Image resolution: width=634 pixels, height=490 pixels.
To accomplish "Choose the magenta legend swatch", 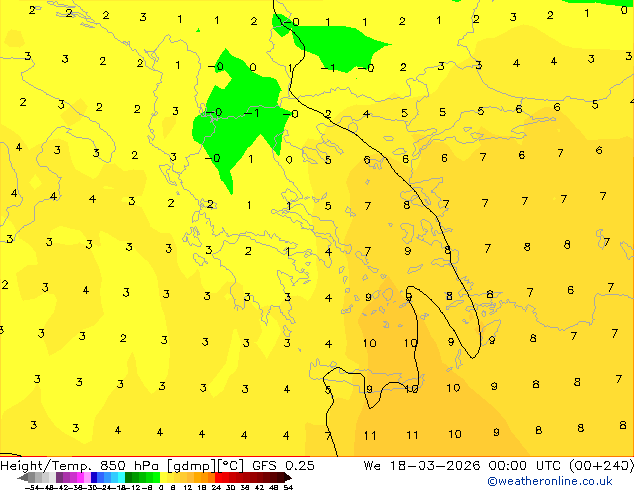I will click(80, 477).
